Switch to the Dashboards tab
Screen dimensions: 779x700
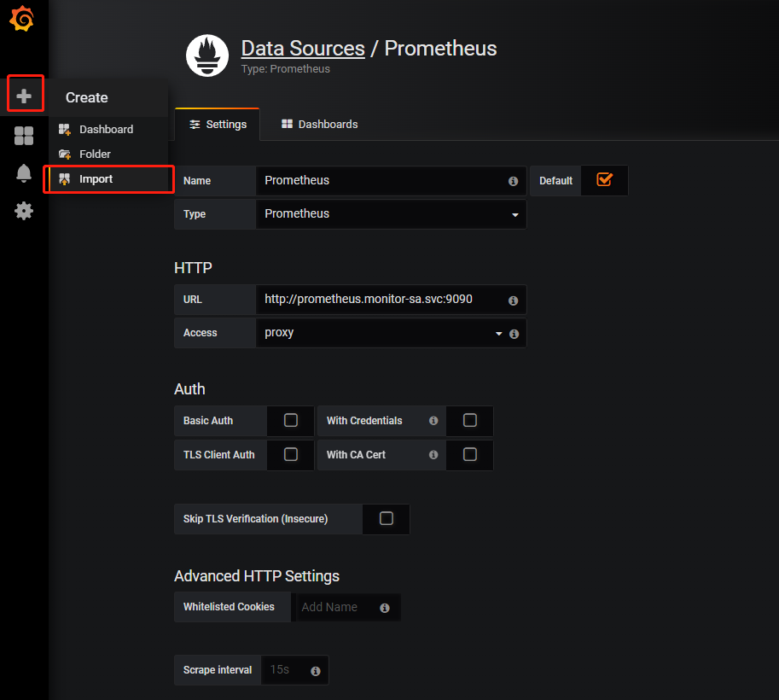tap(319, 125)
